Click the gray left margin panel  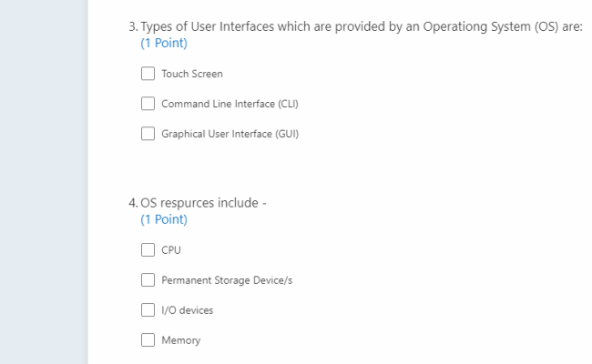click(43, 182)
